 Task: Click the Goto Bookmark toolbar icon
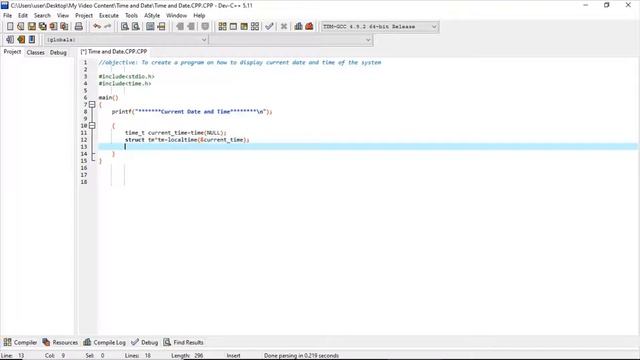pos(32,40)
